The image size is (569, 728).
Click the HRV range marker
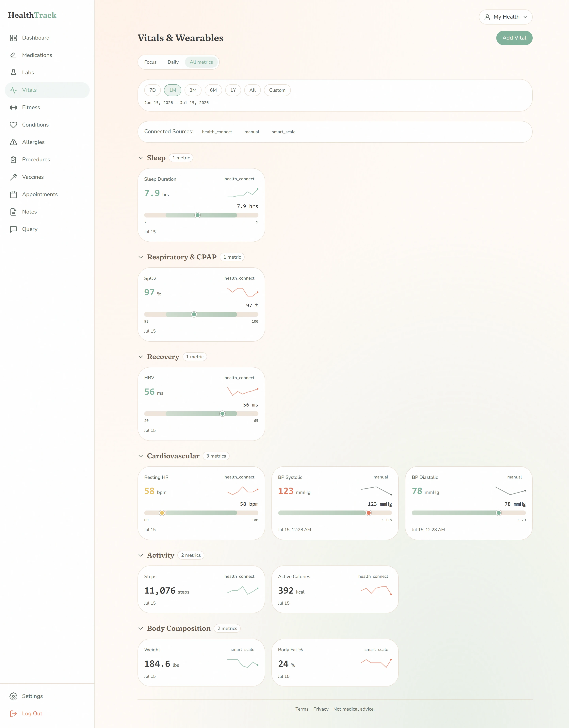click(x=222, y=414)
